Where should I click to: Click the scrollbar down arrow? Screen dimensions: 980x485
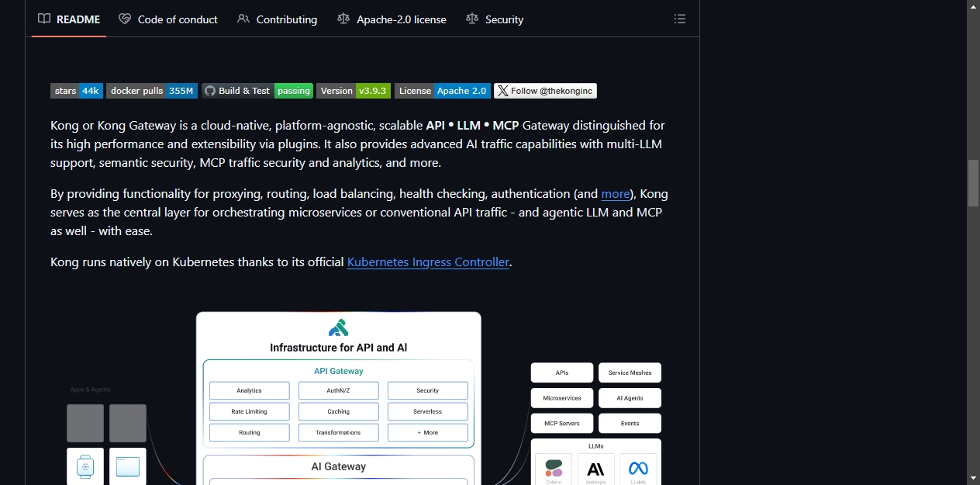(x=973, y=478)
